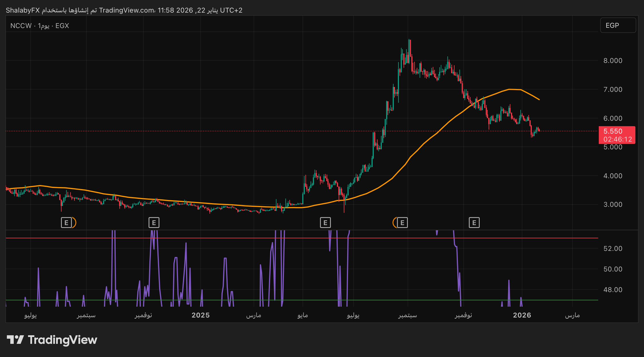Click the TradingView logo icon at bottom
The width and height of the screenshot is (644, 357).
[15, 340]
